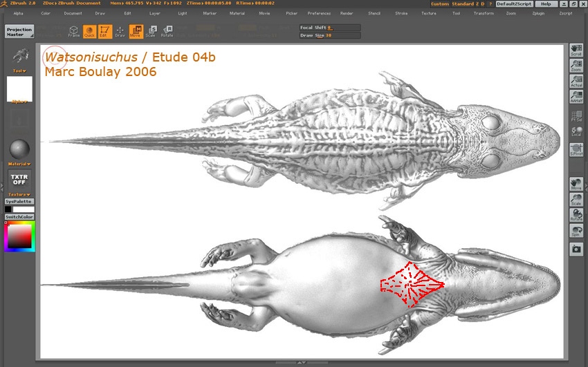The height and width of the screenshot is (367, 588).
Task: Open the Stencil menu
Action: tap(374, 14)
